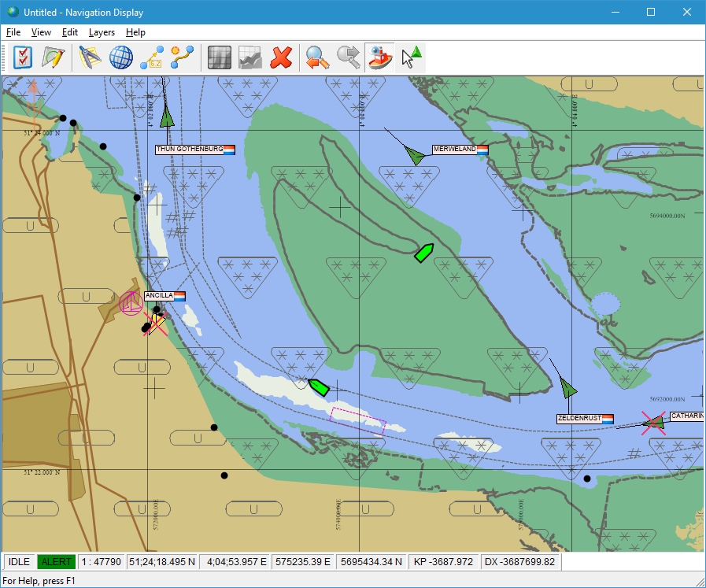The image size is (706, 588).
Task: Click the IDLE status field
Action: click(x=20, y=562)
